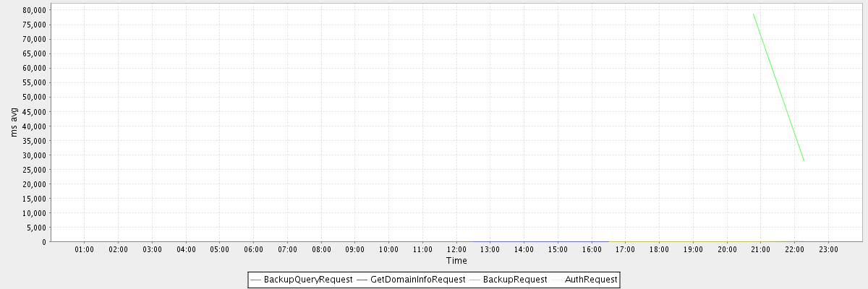
Task: Click the yellow series line near 18:00
Action: tap(659, 241)
